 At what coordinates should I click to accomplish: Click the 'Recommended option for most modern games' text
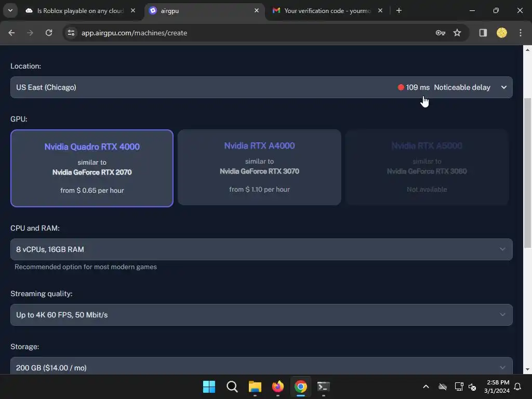click(x=86, y=267)
